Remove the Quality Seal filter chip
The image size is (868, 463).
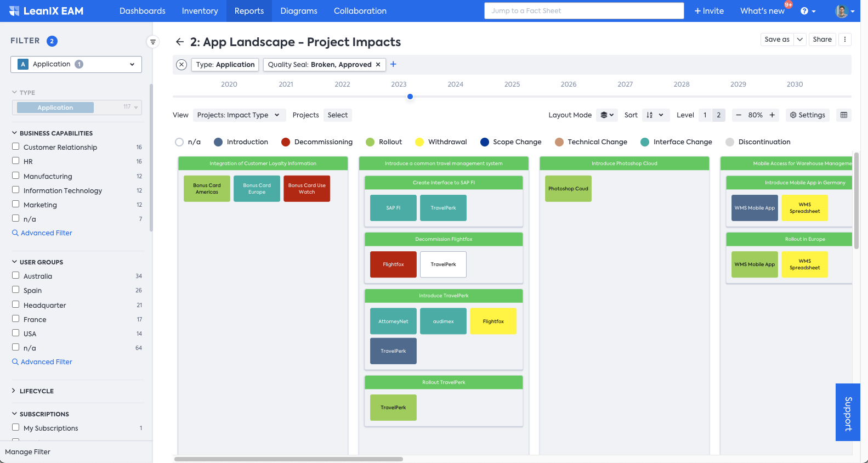pos(378,65)
